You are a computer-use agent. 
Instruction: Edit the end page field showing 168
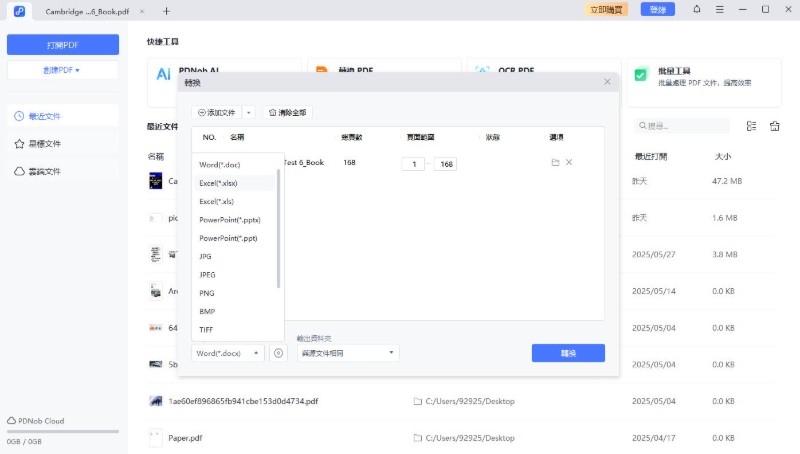tap(445, 164)
